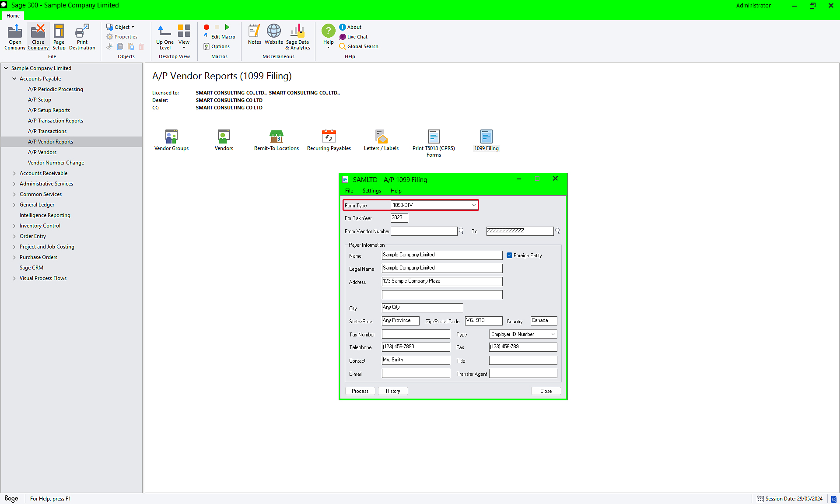The image size is (840, 504).
Task: Open Help menu in 1099 Filing window
Action: tap(396, 191)
